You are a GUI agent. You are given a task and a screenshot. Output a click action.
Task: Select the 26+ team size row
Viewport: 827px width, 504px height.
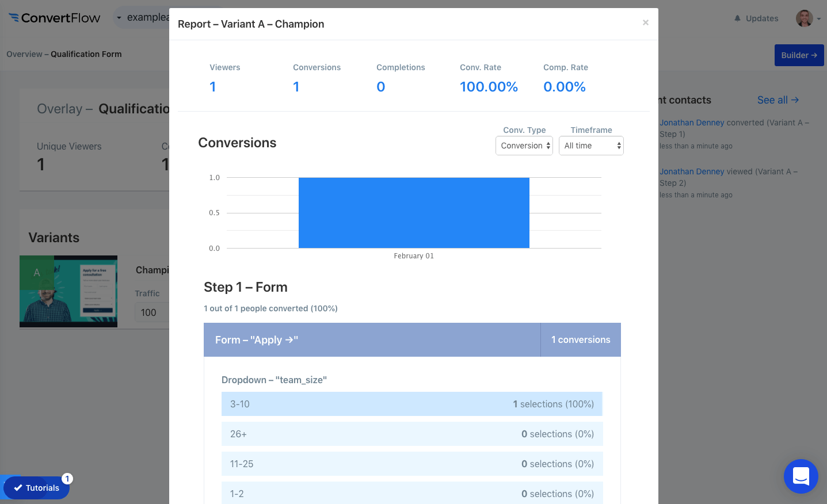pyautogui.click(x=412, y=434)
